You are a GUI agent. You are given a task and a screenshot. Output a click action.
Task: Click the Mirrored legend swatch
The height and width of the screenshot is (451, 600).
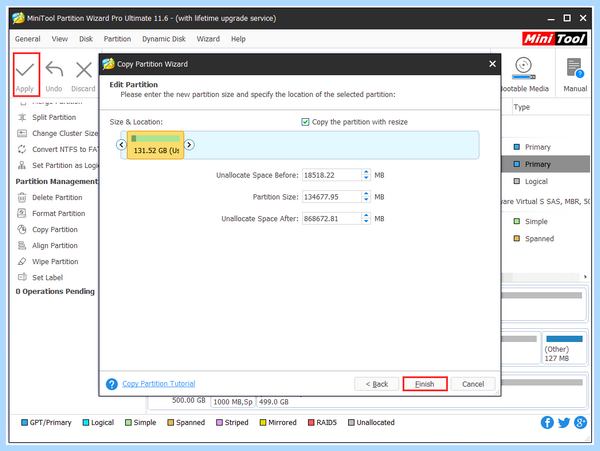pyautogui.click(x=263, y=423)
